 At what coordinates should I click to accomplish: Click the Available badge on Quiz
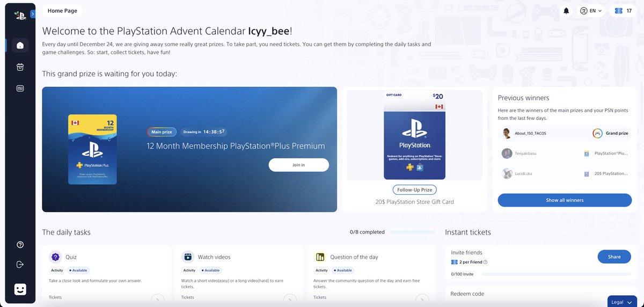[77, 271]
